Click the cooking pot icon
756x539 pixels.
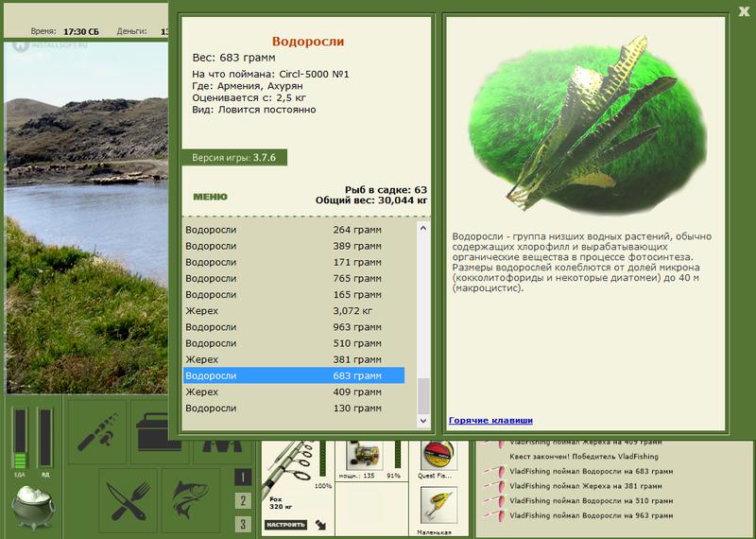click(32, 507)
